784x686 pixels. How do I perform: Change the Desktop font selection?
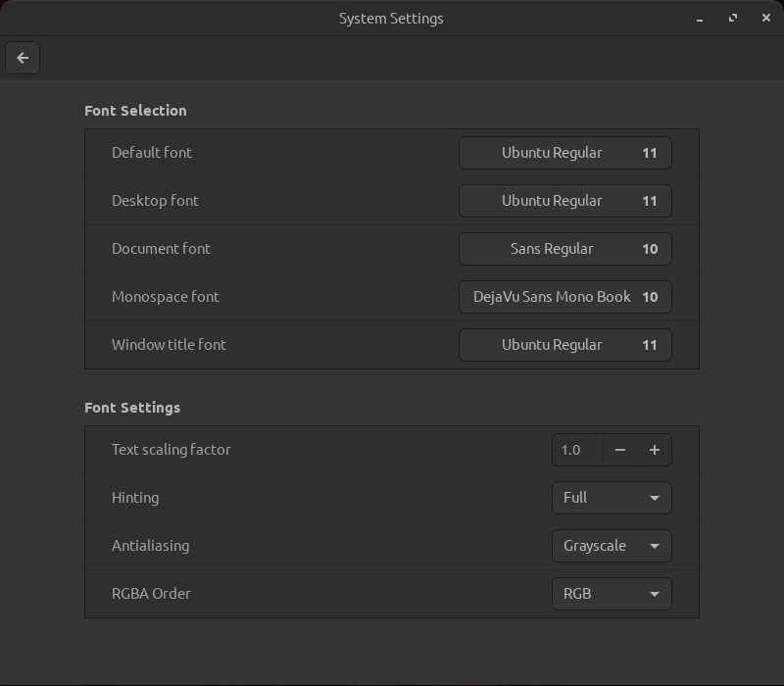[x=564, y=201]
